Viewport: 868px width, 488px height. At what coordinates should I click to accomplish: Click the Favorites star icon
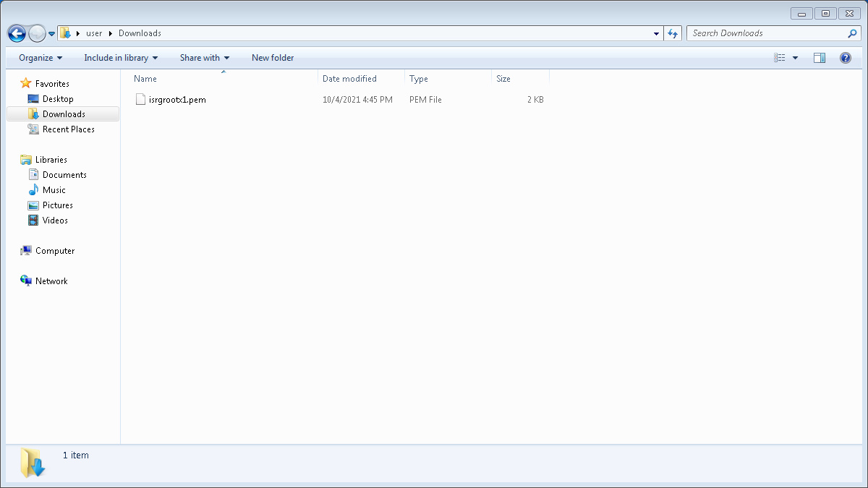pyautogui.click(x=26, y=83)
